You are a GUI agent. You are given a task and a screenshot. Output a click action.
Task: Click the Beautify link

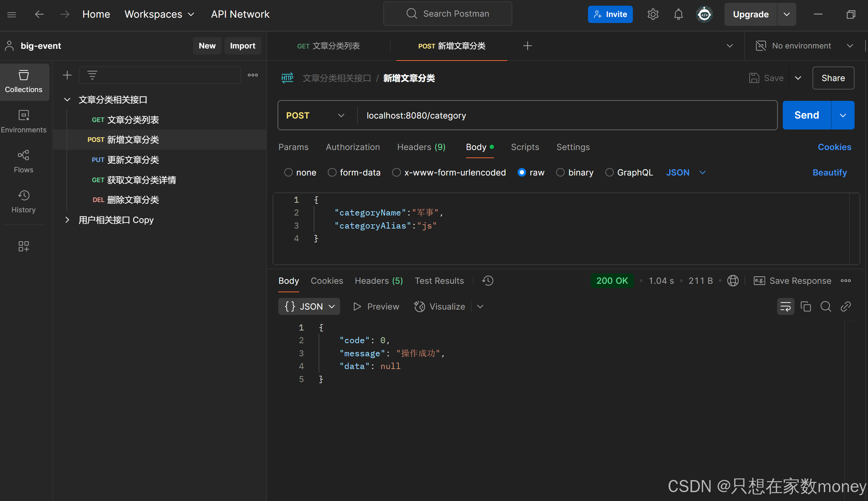click(829, 173)
